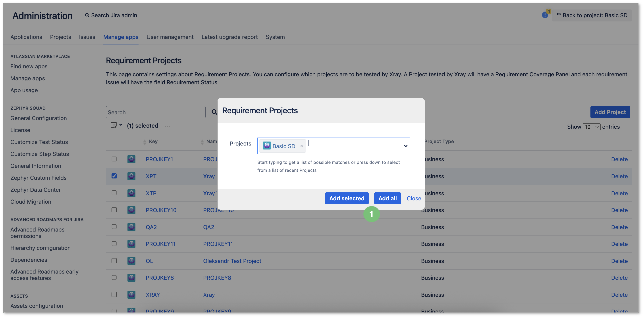Image resolution: width=644 pixels, height=318 pixels.
Task: Click the XRAY project avatar icon
Action: click(x=131, y=295)
